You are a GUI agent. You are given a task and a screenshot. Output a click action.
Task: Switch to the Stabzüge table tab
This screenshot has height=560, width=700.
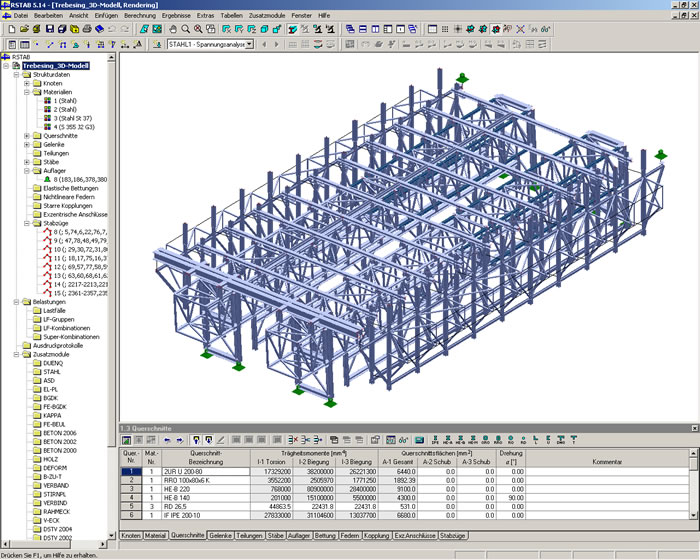click(x=453, y=535)
